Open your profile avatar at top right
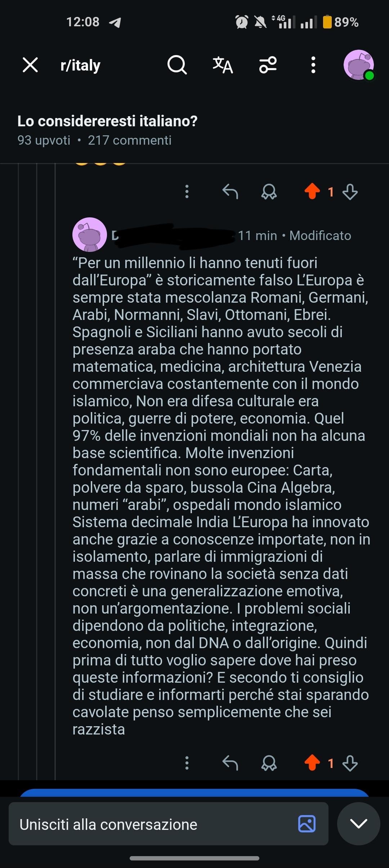The image size is (389, 868). click(358, 65)
